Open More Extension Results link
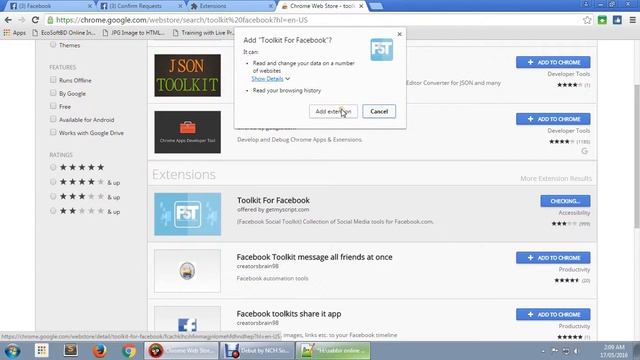The height and width of the screenshot is (360, 640). 556,178
